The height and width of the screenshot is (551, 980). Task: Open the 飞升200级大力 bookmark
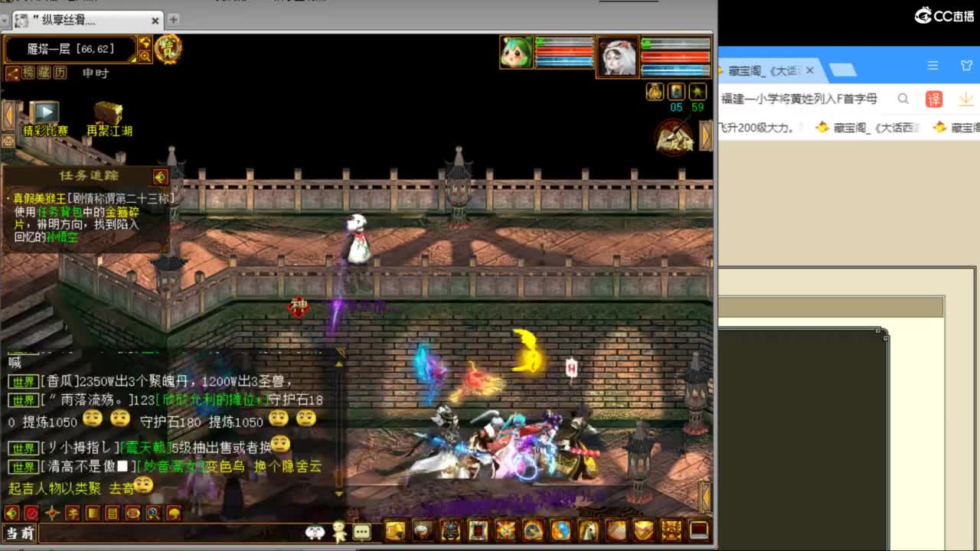tap(757, 128)
